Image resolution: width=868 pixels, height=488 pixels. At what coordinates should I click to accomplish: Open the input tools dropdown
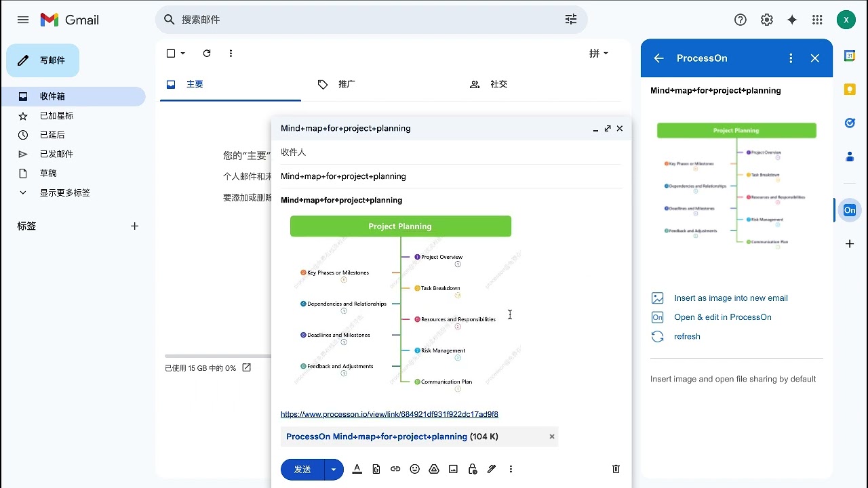click(599, 54)
